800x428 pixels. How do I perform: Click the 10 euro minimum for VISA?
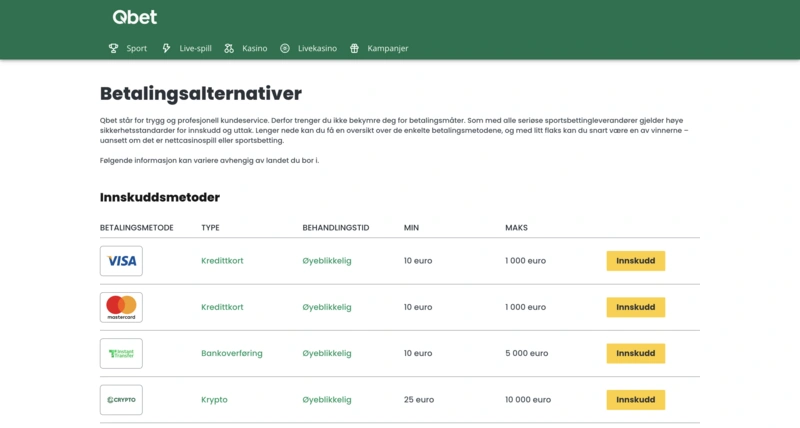pyautogui.click(x=418, y=261)
